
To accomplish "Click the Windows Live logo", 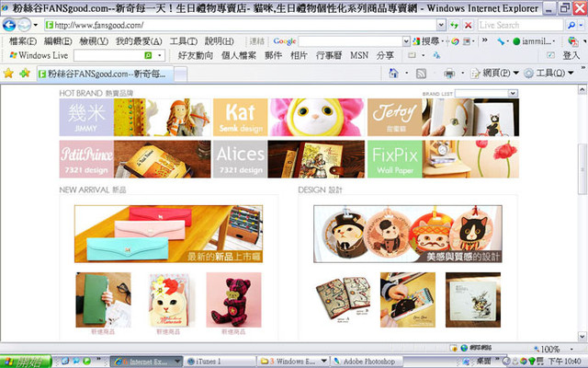I will [39, 55].
